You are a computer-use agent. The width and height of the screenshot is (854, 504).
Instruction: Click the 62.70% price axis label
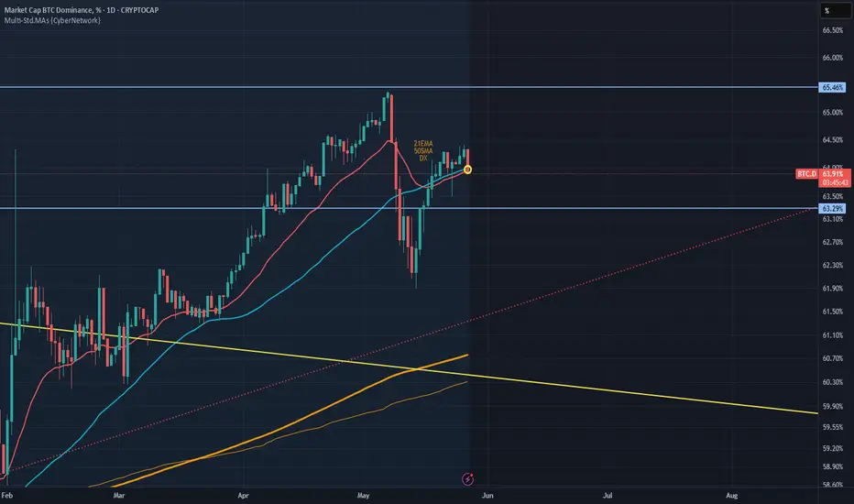833,242
